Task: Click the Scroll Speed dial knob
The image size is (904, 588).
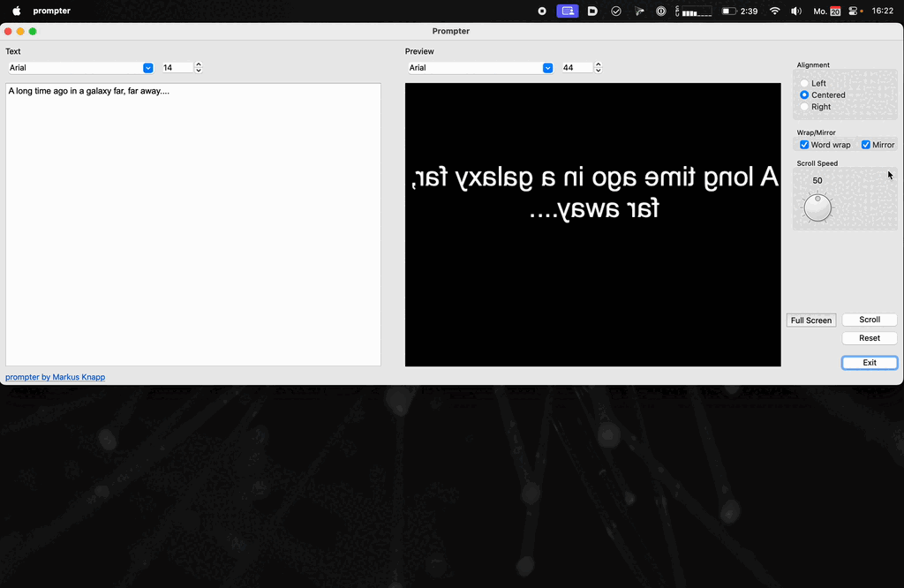Action: coord(817,208)
